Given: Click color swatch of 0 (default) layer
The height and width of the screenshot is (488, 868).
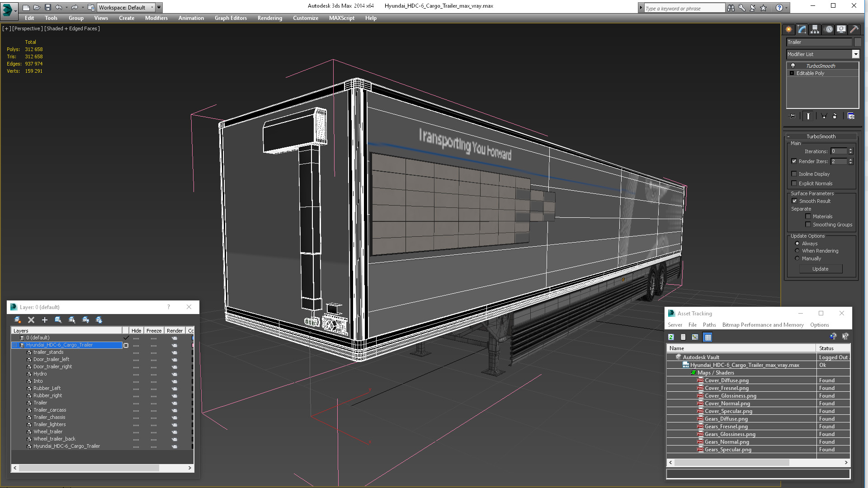Looking at the screenshot, I should (x=193, y=338).
